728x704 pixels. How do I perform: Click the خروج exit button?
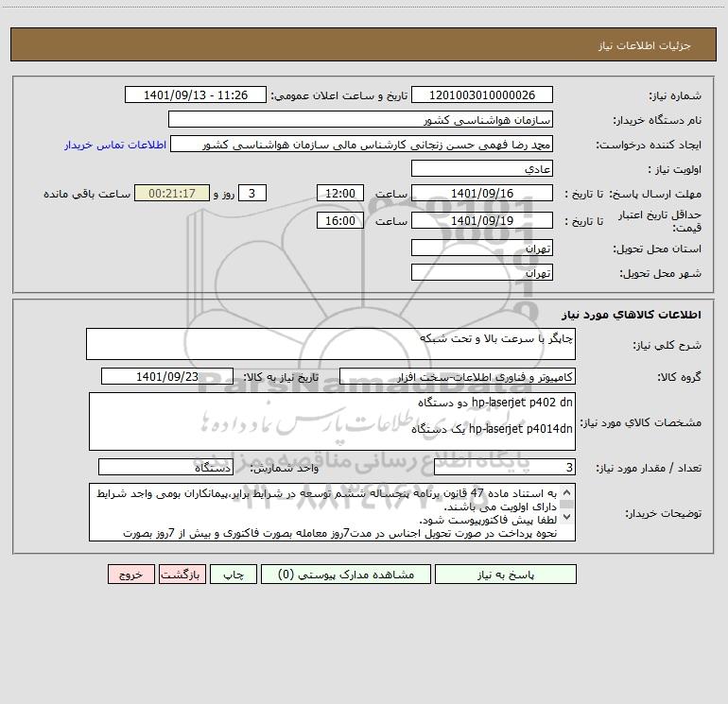(130, 574)
